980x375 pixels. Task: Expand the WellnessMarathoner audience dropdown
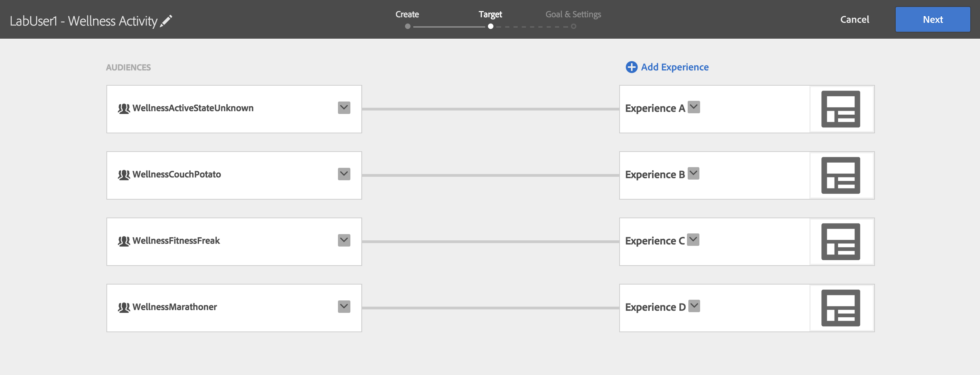(344, 307)
